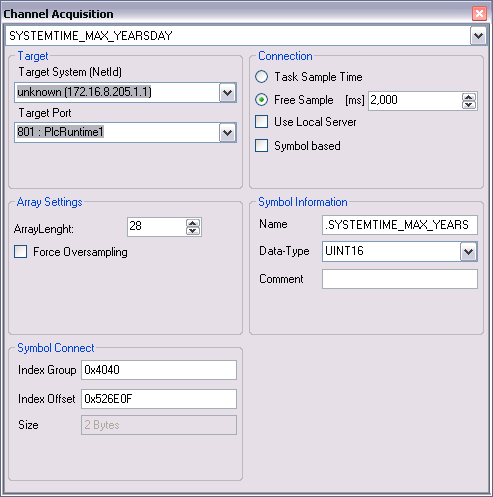Click the UINT16 data type text
This screenshot has height=497, width=493.
(x=344, y=251)
